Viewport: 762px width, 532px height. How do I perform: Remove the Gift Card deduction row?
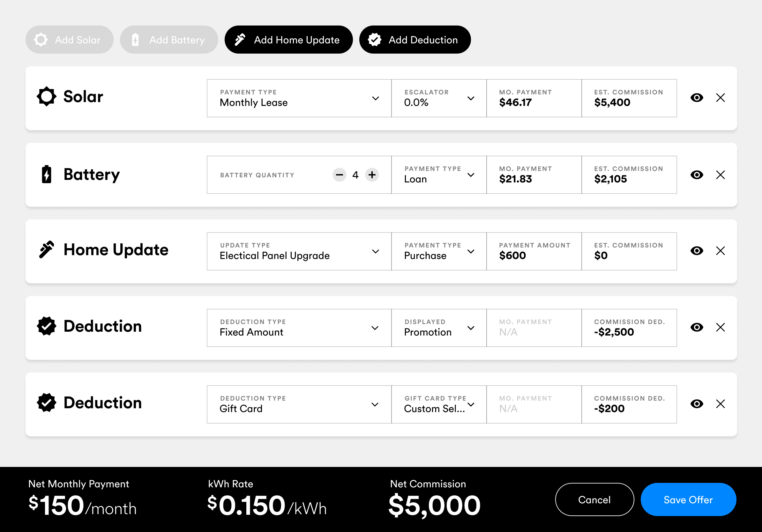click(x=720, y=404)
